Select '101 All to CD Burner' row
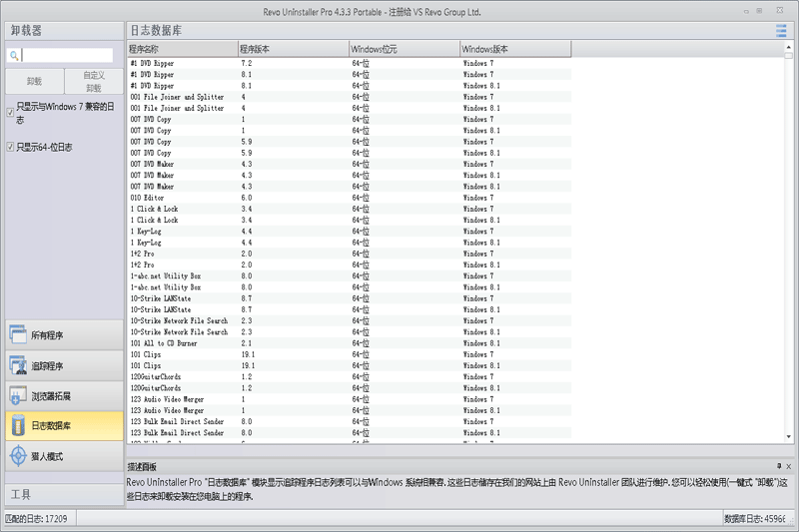Viewport: 799px width, 532px height. click(349, 343)
